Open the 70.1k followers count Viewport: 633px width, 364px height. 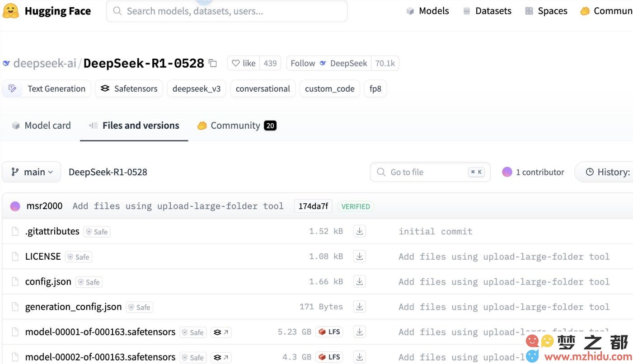[x=385, y=63]
